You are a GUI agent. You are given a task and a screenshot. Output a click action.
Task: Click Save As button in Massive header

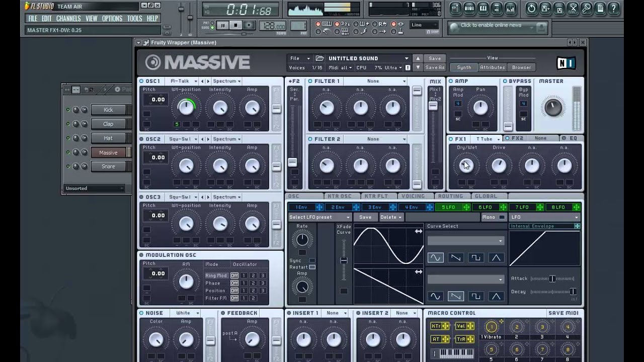pyautogui.click(x=435, y=67)
